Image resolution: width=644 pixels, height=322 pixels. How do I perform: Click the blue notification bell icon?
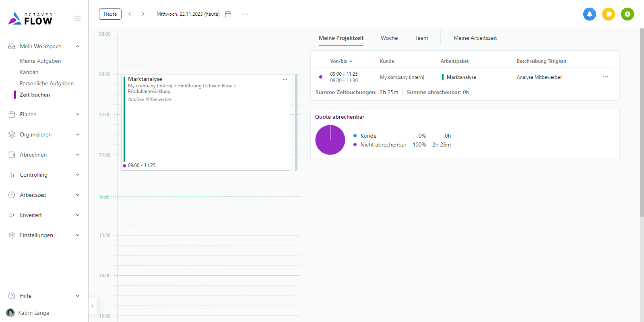click(589, 14)
